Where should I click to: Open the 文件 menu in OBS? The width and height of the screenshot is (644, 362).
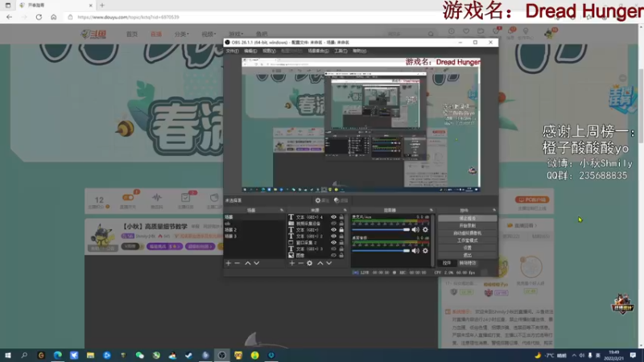pos(232,51)
